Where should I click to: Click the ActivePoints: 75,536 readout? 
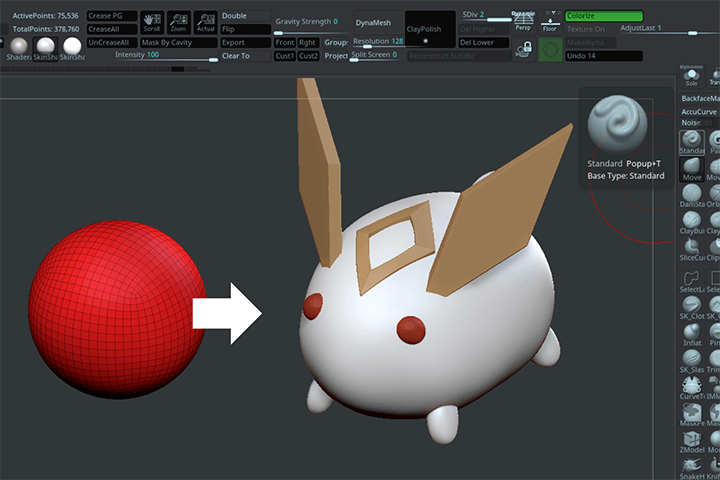pos(45,16)
